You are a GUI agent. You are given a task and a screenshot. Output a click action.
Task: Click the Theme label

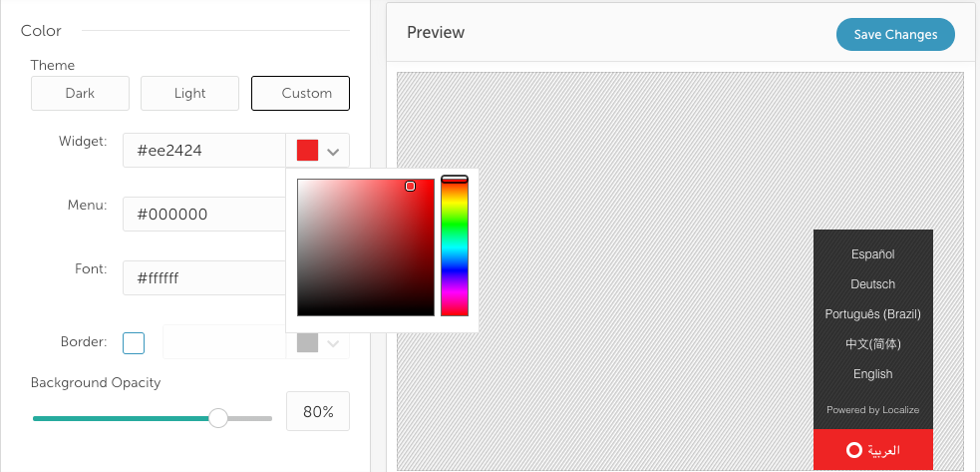pos(53,65)
